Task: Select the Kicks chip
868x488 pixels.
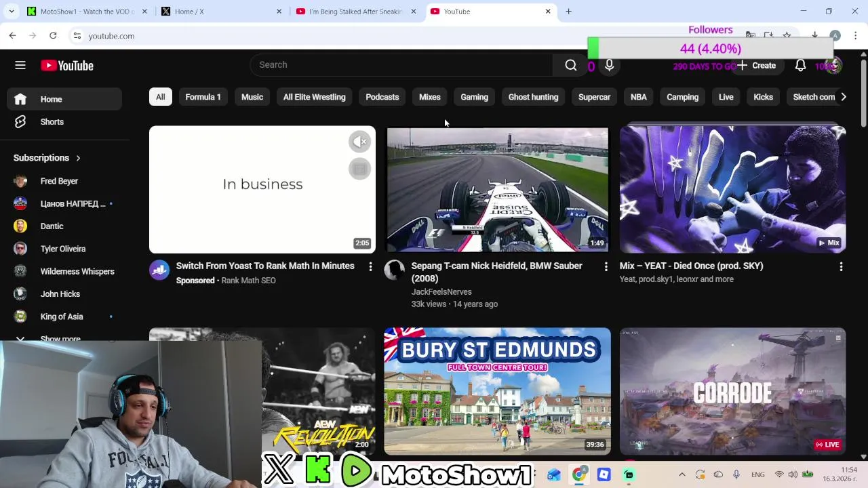Action: click(x=764, y=97)
